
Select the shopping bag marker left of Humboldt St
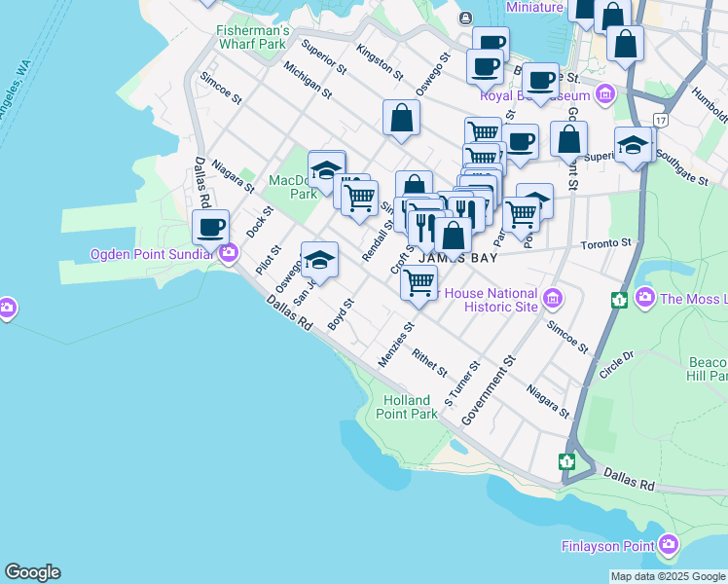625,46
